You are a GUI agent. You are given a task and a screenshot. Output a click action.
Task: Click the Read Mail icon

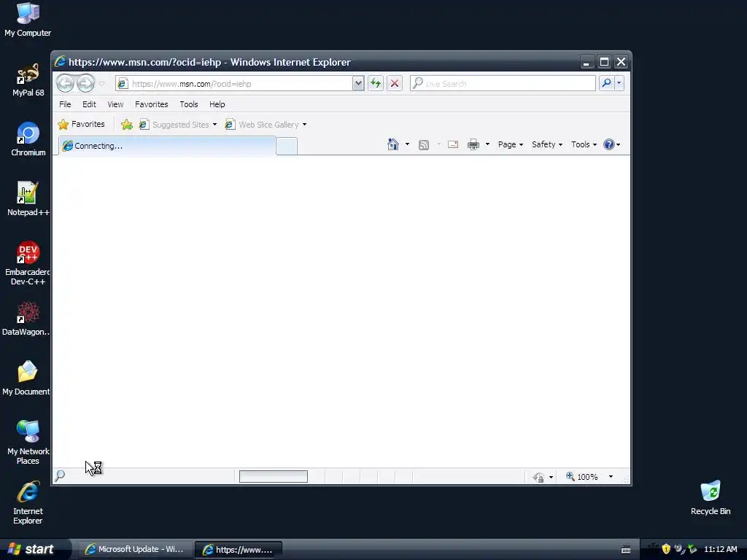pyautogui.click(x=453, y=144)
